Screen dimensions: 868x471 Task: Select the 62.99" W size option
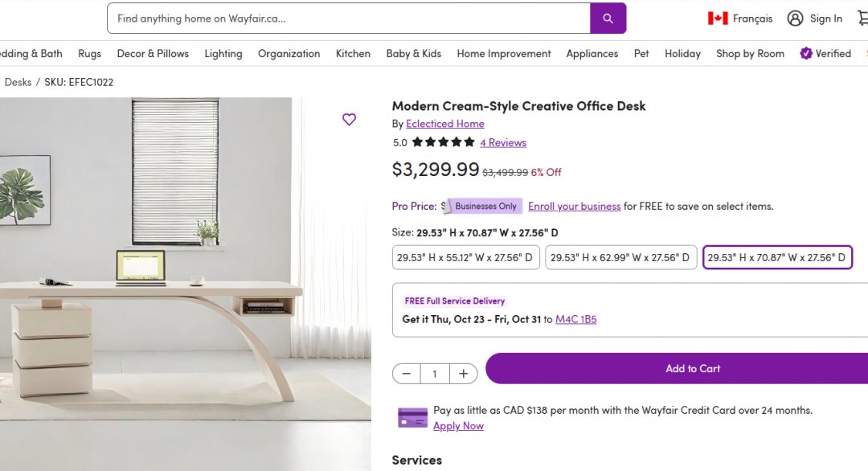(621, 258)
